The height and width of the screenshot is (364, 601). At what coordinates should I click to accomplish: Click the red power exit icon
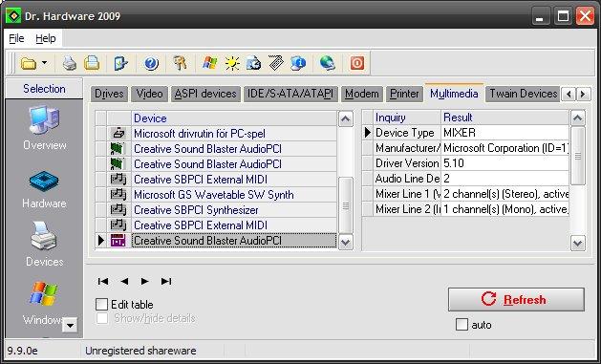[357, 63]
